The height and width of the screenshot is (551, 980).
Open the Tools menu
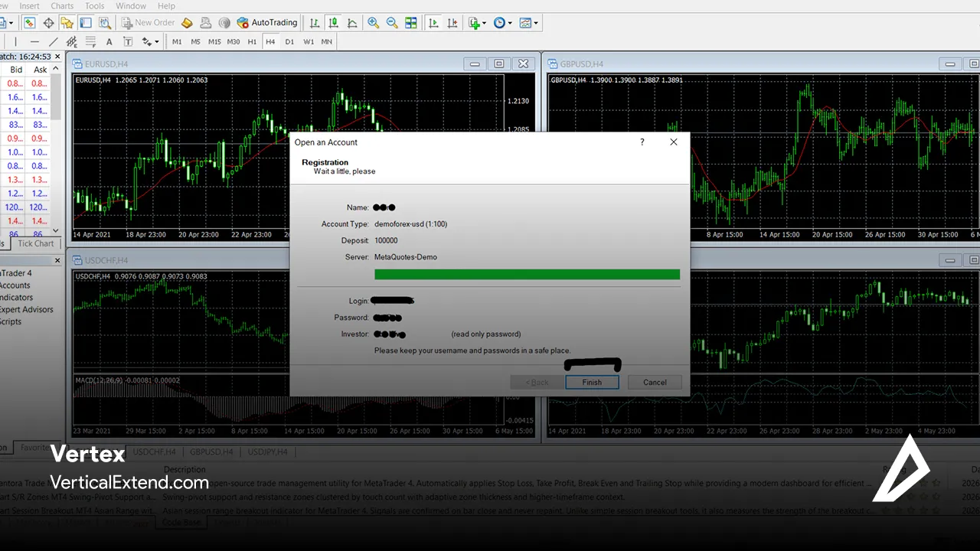(95, 6)
